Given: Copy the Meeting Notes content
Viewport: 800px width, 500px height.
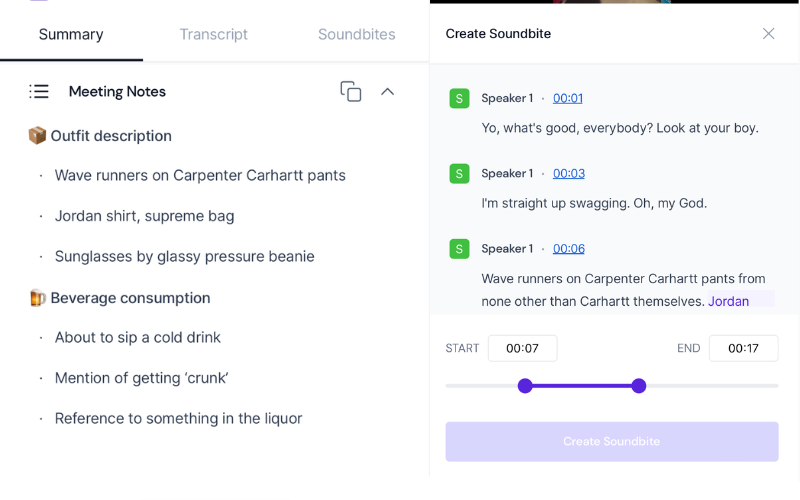Looking at the screenshot, I should tap(350, 92).
